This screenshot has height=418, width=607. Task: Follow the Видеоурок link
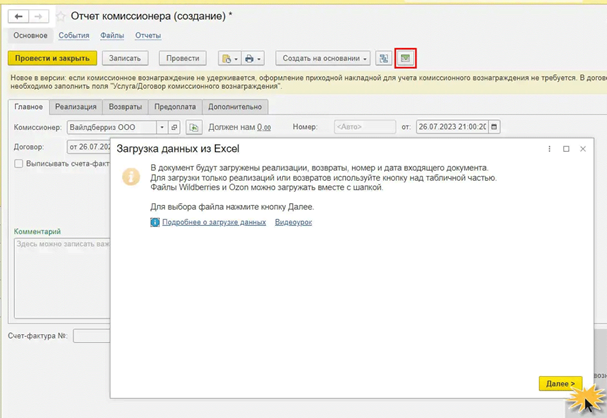294,222
